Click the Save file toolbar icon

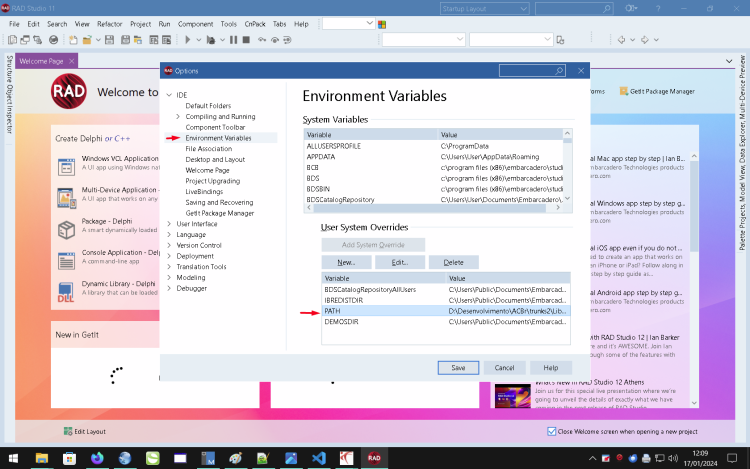coord(110,40)
